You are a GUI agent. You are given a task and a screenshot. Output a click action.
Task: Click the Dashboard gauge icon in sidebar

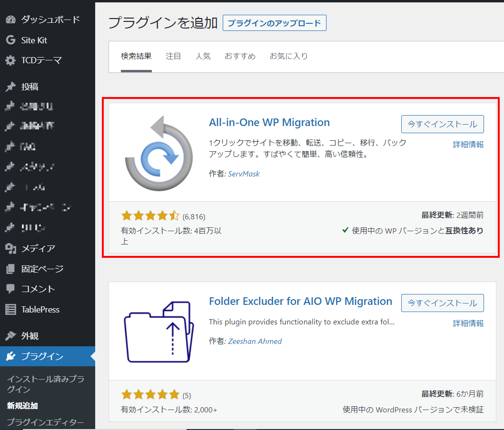tap(10, 20)
